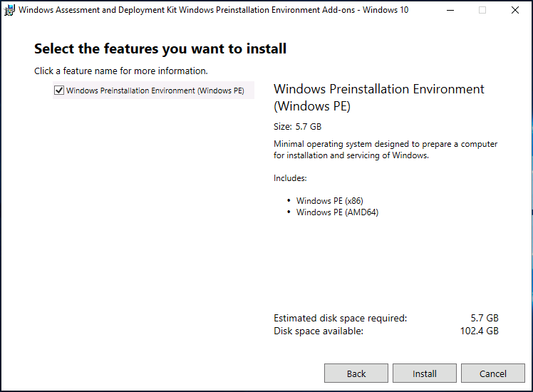Go Back to the previous page
The height and width of the screenshot is (392, 533).
pyautogui.click(x=356, y=373)
